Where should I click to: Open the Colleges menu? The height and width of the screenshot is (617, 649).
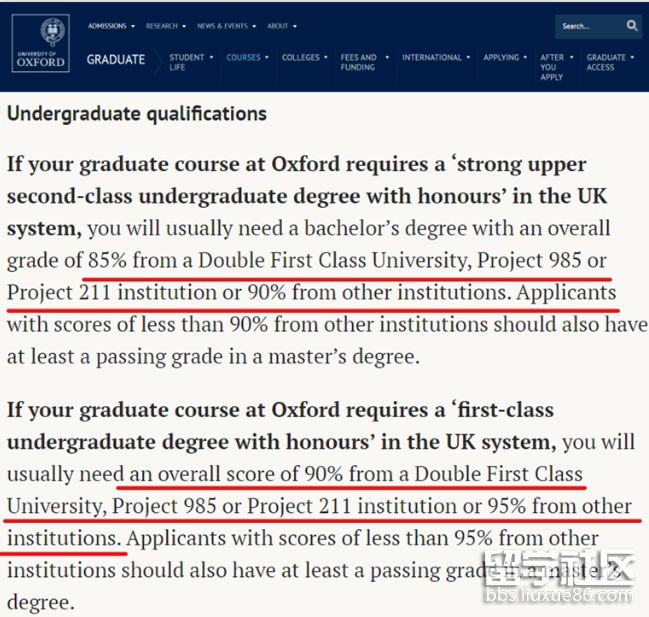point(301,58)
